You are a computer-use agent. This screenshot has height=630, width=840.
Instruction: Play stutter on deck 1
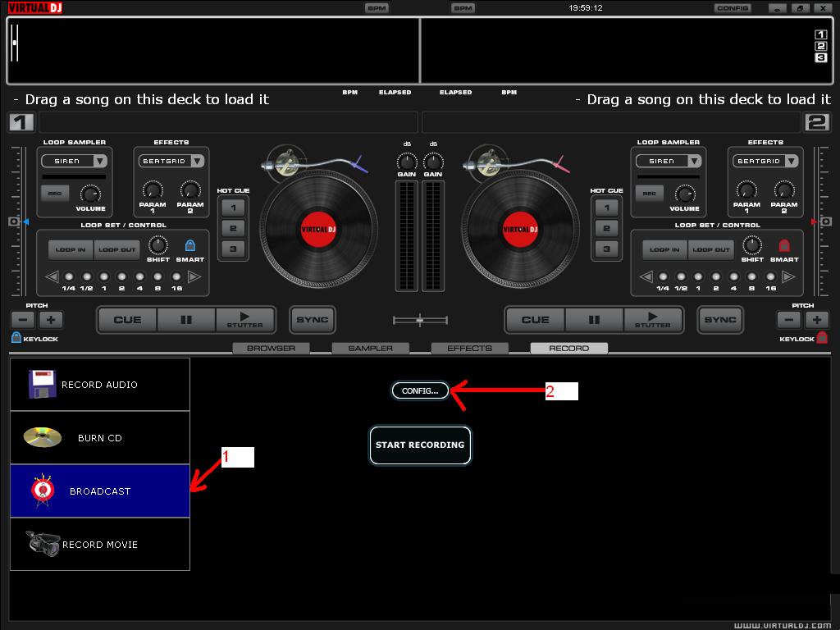point(244,320)
